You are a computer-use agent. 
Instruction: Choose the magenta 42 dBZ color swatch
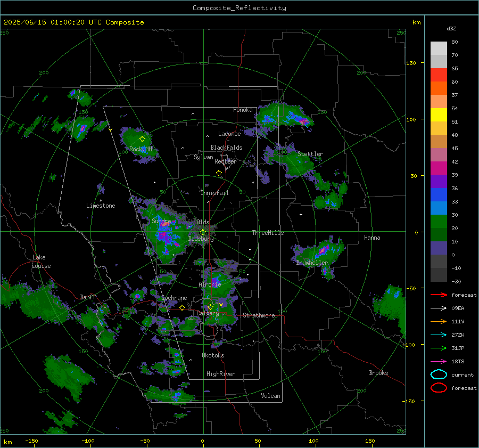click(x=439, y=168)
